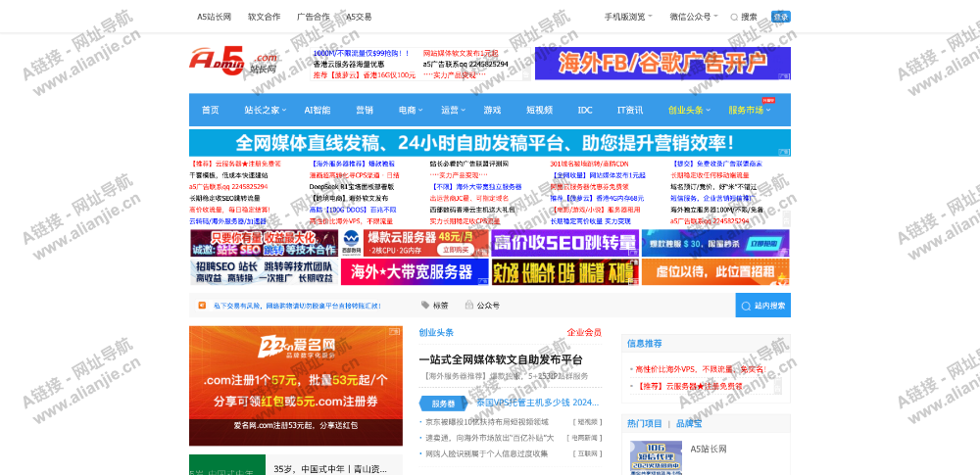
Task: Open 网站媒体软文发布1元起 header ad link
Action: tap(461, 54)
